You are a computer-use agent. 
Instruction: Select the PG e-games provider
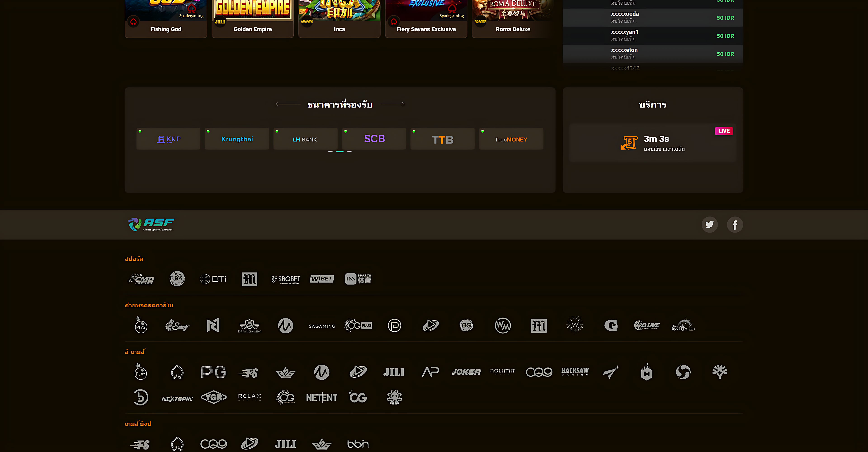(213, 372)
